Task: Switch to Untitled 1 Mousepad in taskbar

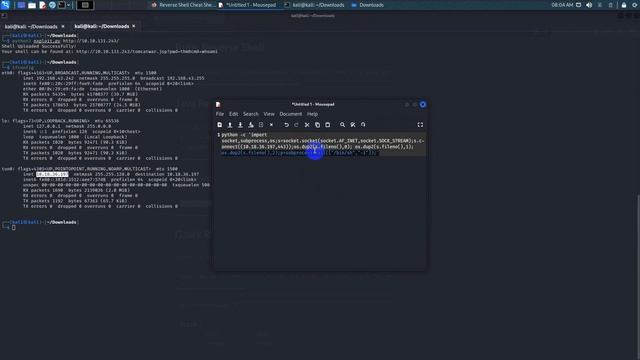Action: point(247,5)
